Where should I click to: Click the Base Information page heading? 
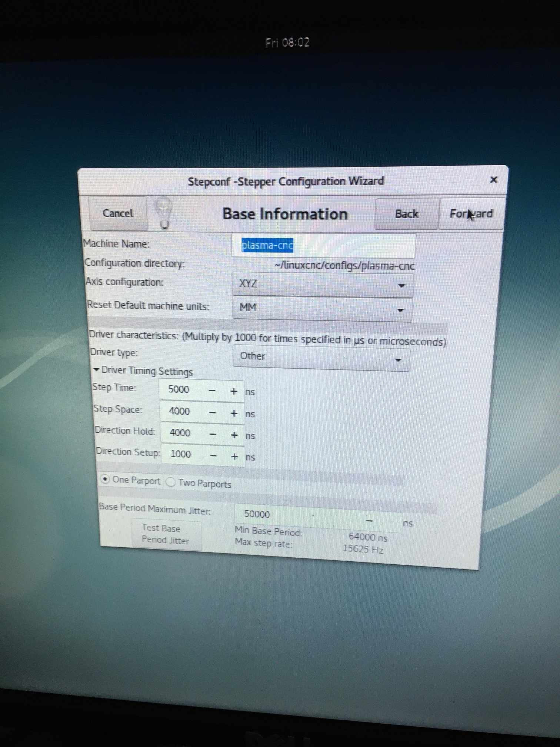pyautogui.click(x=285, y=214)
